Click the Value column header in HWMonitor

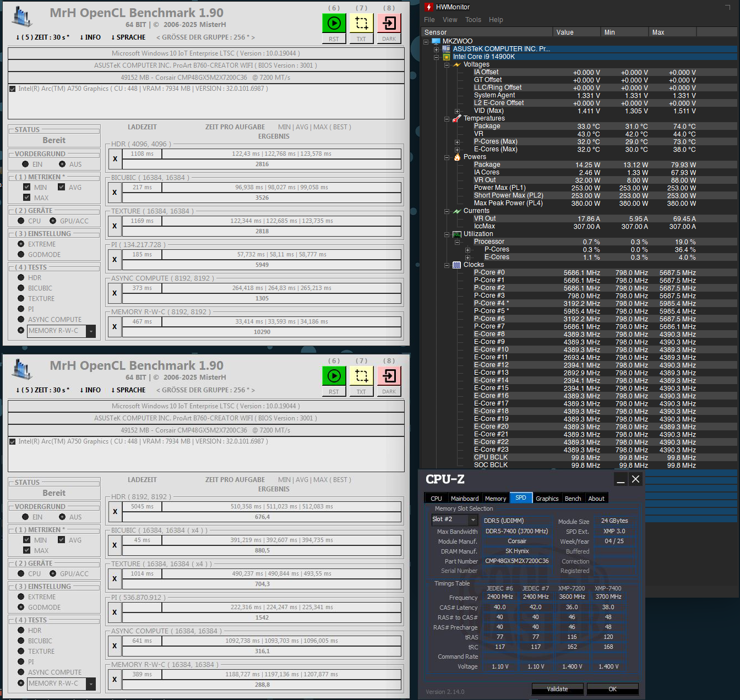pyautogui.click(x=576, y=32)
